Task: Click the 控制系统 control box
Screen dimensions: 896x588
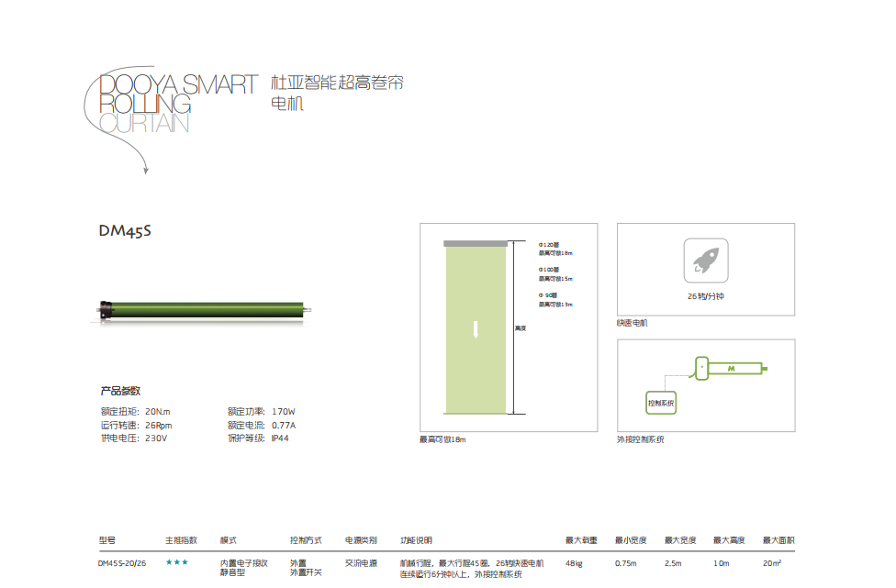Action: 661,403
